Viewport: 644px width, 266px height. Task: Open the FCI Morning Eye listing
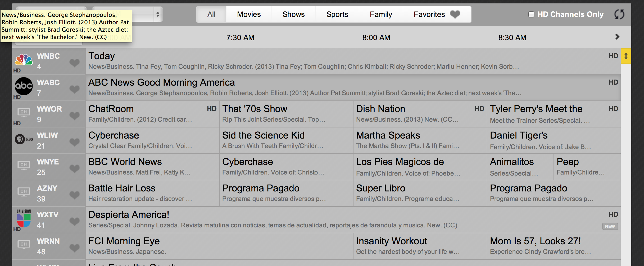pos(219,246)
